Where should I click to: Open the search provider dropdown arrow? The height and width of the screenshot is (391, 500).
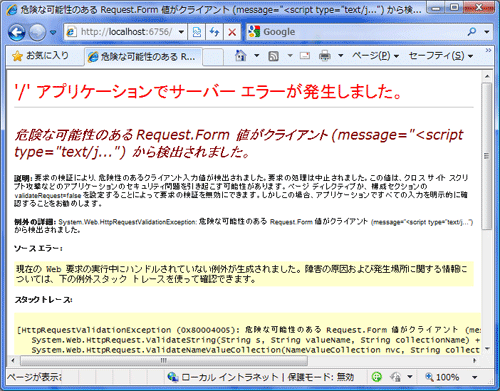(x=487, y=32)
